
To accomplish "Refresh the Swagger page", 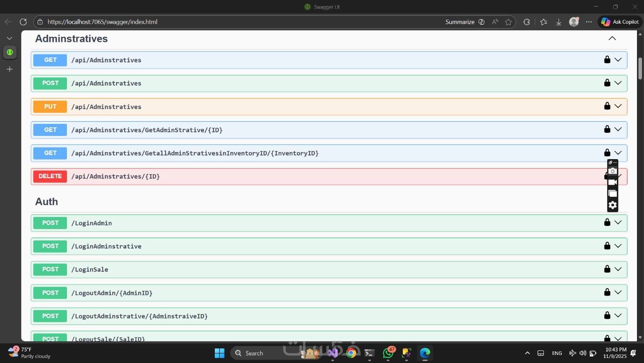I will pyautogui.click(x=23, y=22).
